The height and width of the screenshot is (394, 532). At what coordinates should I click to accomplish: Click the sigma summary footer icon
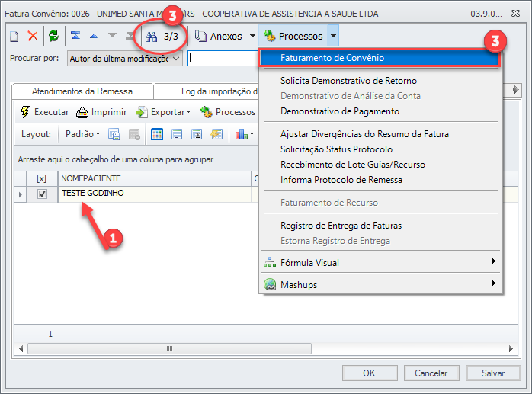[197, 134]
